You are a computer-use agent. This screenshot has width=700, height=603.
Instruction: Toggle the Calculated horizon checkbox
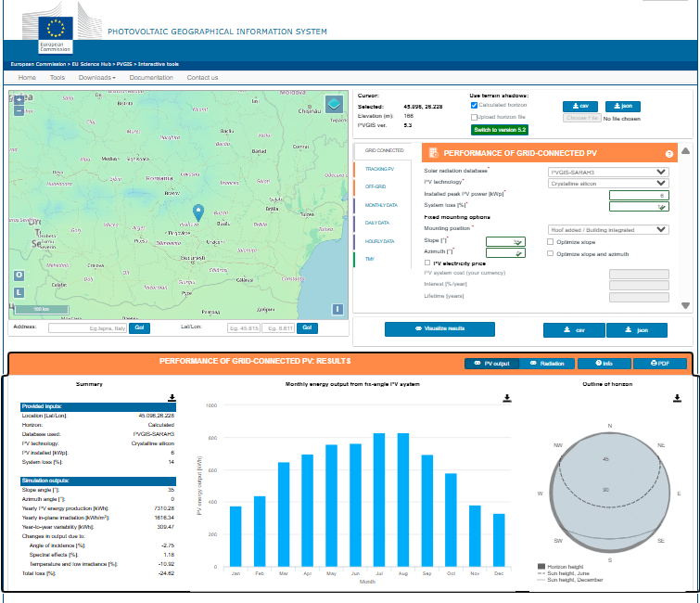click(474, 106)
